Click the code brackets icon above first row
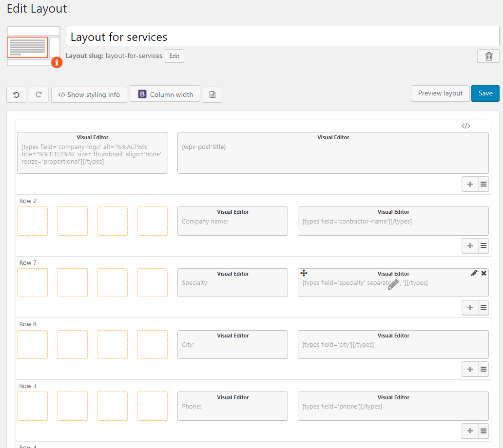The image size is (503, 448). tap(466, 126)
